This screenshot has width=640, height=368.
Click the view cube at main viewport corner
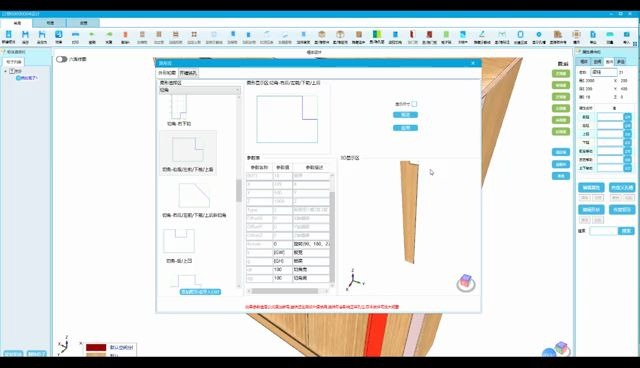(x=561, y=348)
